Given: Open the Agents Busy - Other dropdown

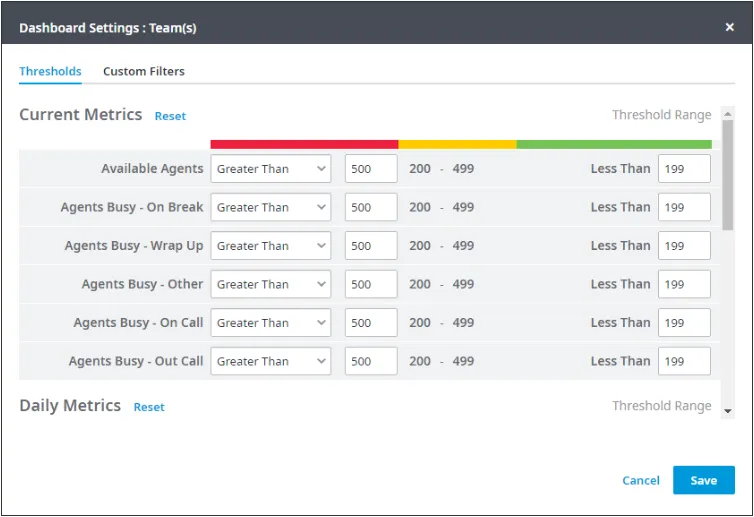Looking at the screenshot, I should coord(271,284).
